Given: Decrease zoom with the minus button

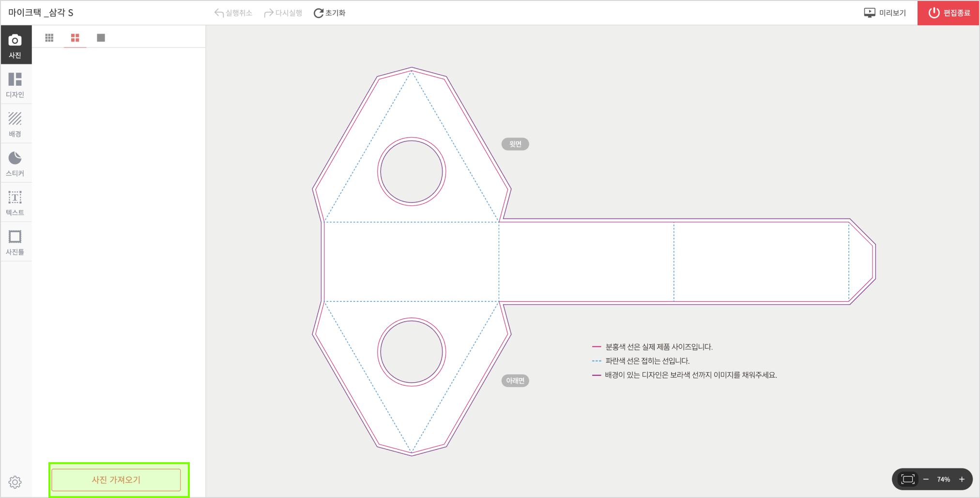Looking at the screenshot, I should (926, 479).
